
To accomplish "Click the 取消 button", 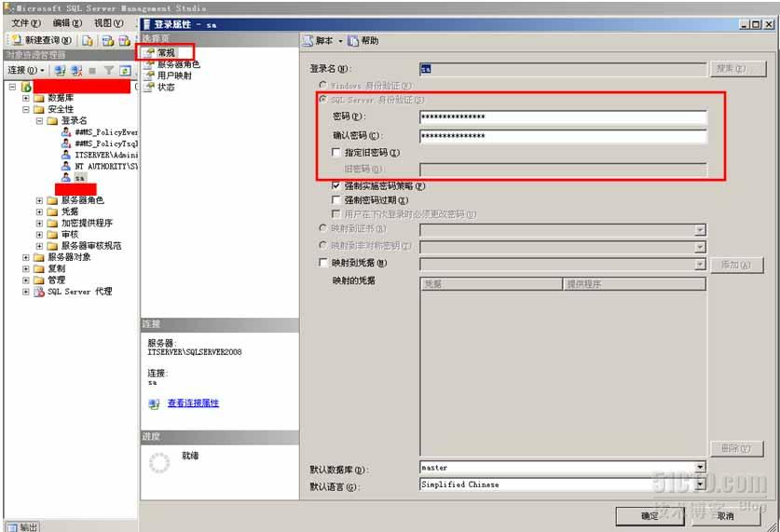I will click(726, 516).
